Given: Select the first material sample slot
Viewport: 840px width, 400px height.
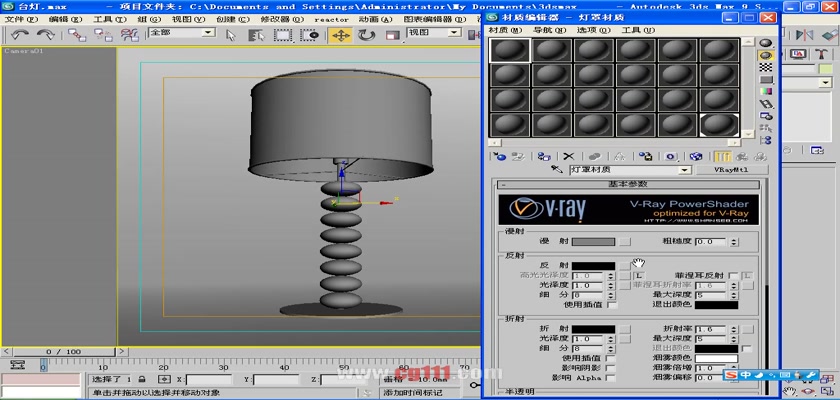Looking at the screenshot, I should coord(511,50).
